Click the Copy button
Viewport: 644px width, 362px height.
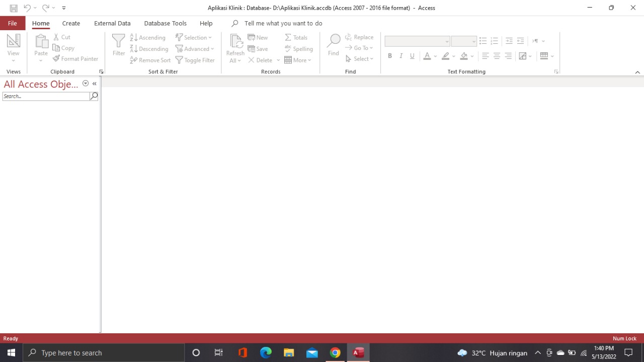(x=64, y=48)
